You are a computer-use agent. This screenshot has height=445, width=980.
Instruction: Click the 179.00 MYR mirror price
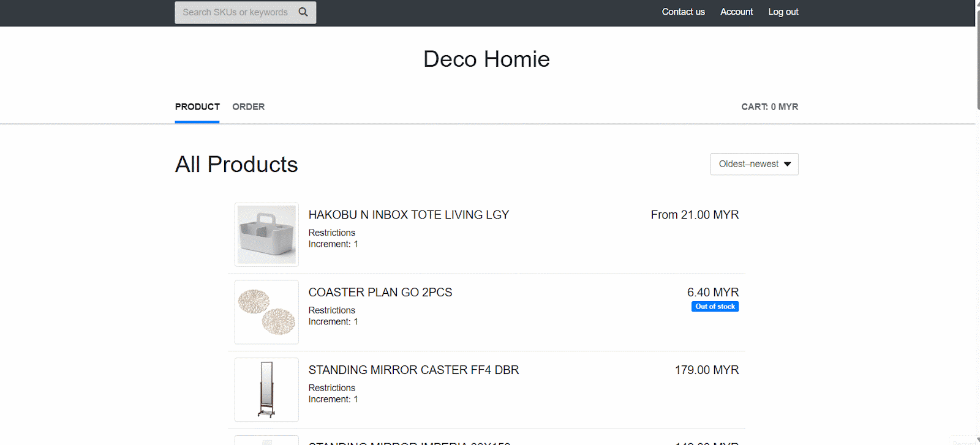click(706, 370)
